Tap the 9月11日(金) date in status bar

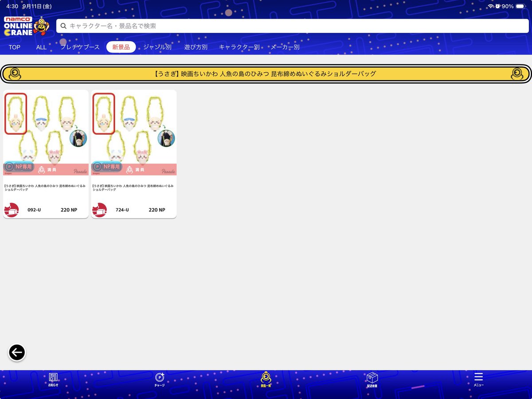coord(38,6)
